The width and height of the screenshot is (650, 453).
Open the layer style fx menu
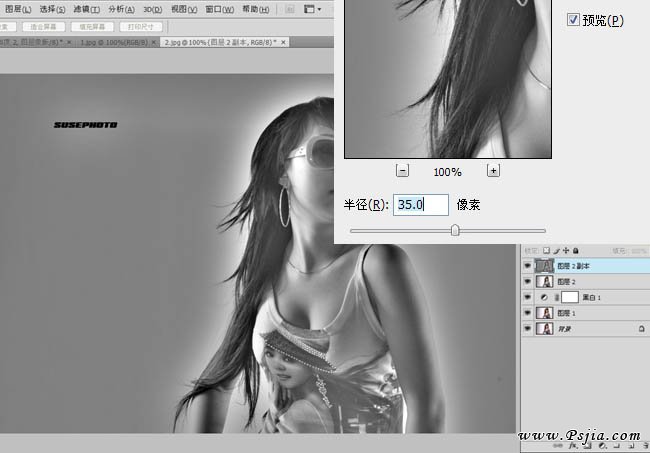click(x=573, y=446)
